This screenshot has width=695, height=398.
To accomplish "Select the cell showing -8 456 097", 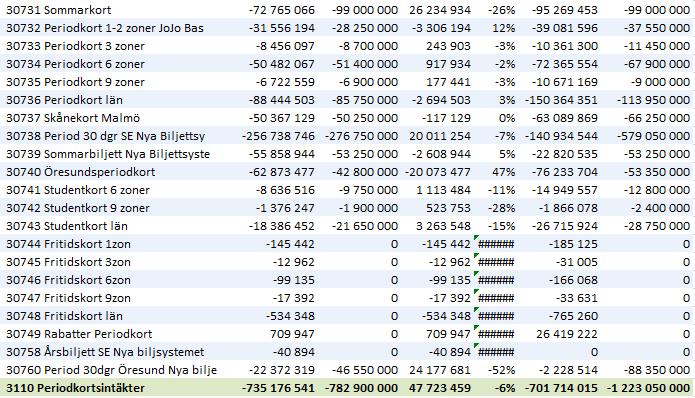I will [285, 46].
